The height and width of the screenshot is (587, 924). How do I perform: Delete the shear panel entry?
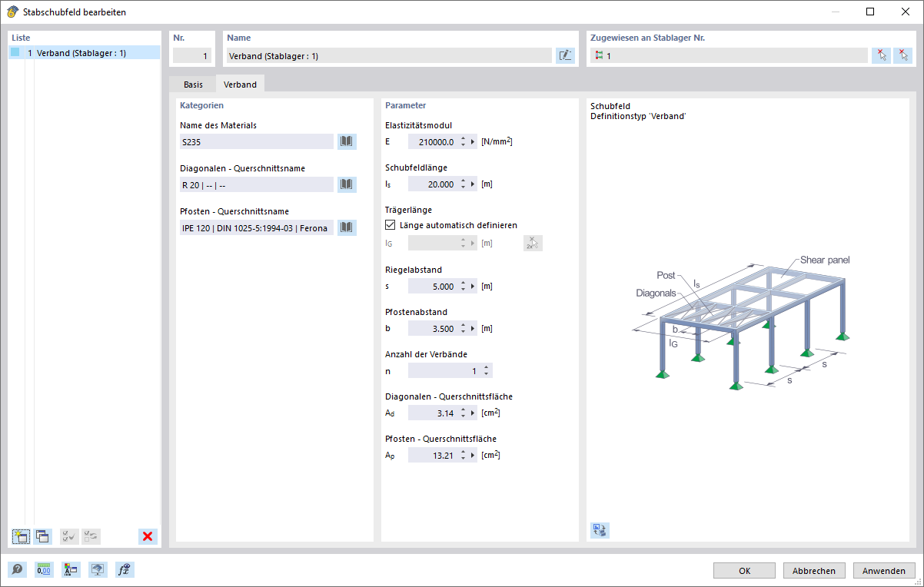[x=148, y=536]
